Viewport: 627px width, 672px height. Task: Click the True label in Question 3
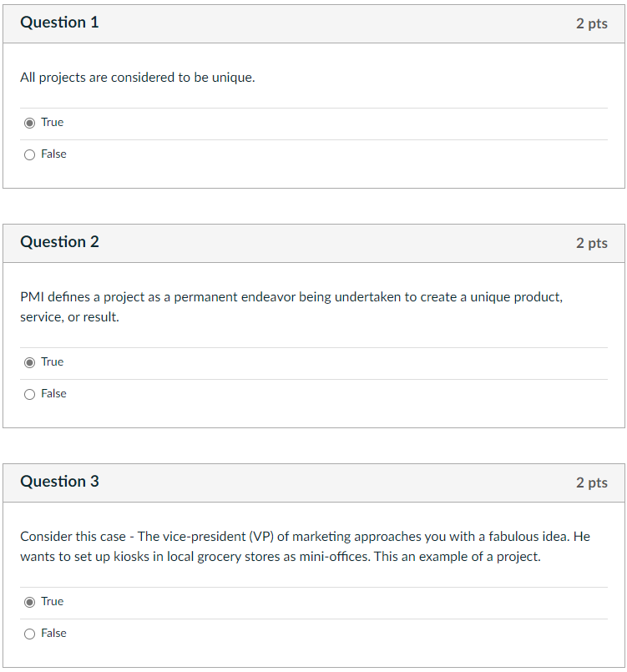point(51,601)
